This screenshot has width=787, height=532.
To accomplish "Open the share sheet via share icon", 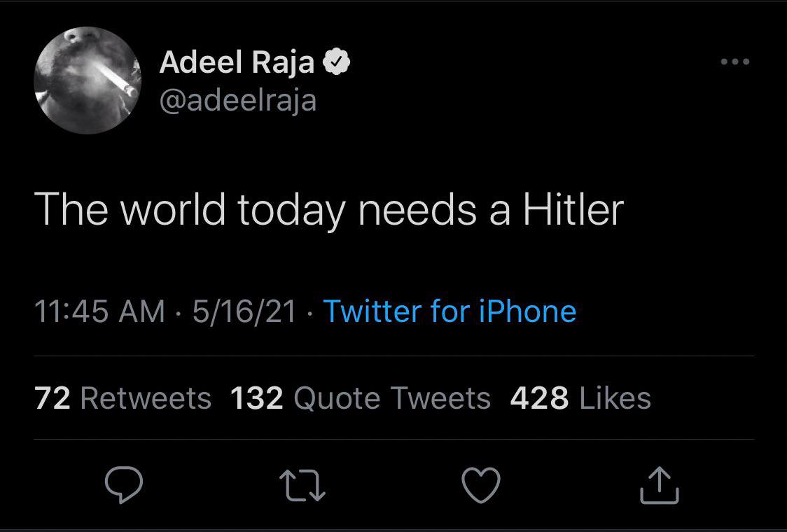I will (660, 486).
